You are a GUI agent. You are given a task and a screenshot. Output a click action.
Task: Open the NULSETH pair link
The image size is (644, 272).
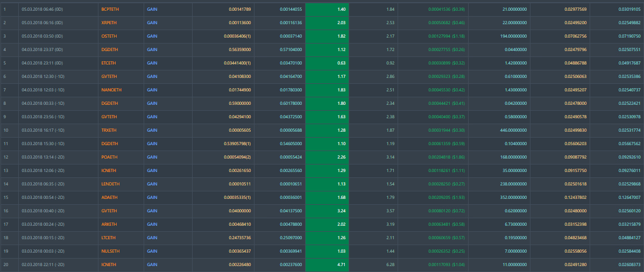pyautogui.click(x=110, y=252)
